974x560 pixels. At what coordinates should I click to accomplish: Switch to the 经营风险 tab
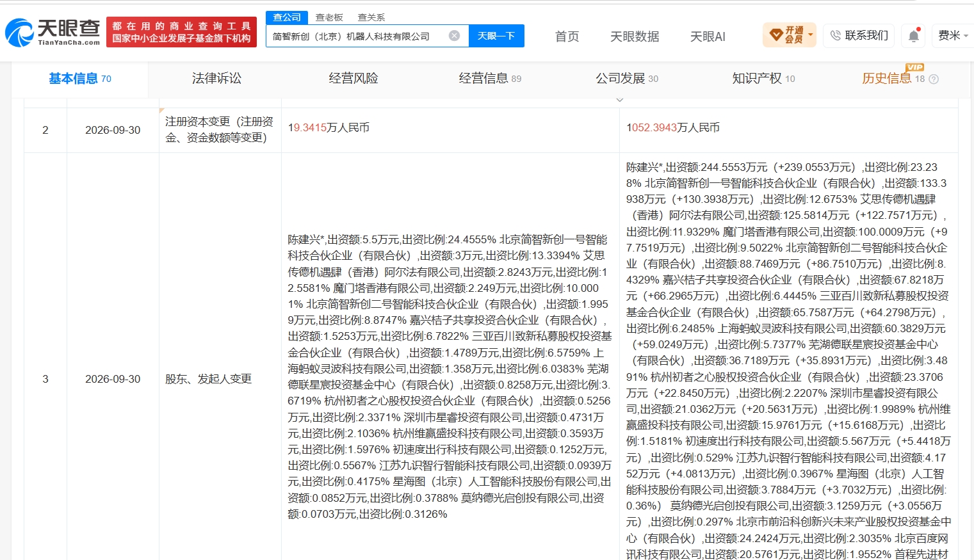point(353,79)
